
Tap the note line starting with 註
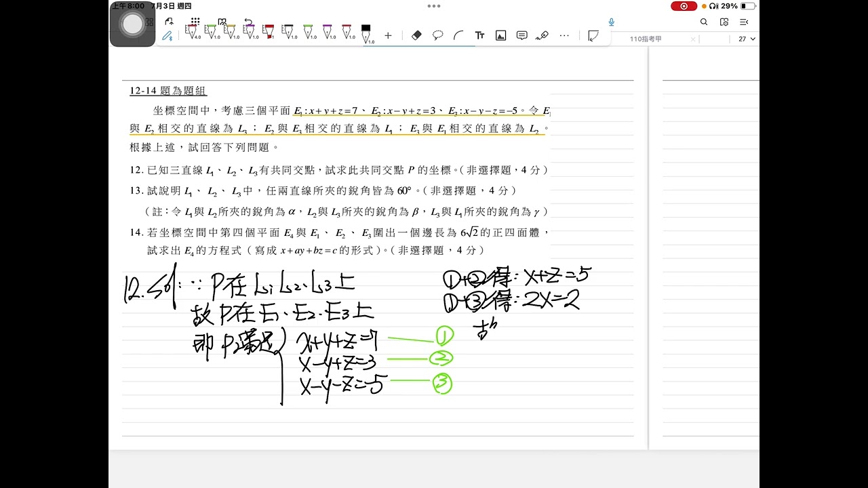pyautogui.click(x=346, y=211)
